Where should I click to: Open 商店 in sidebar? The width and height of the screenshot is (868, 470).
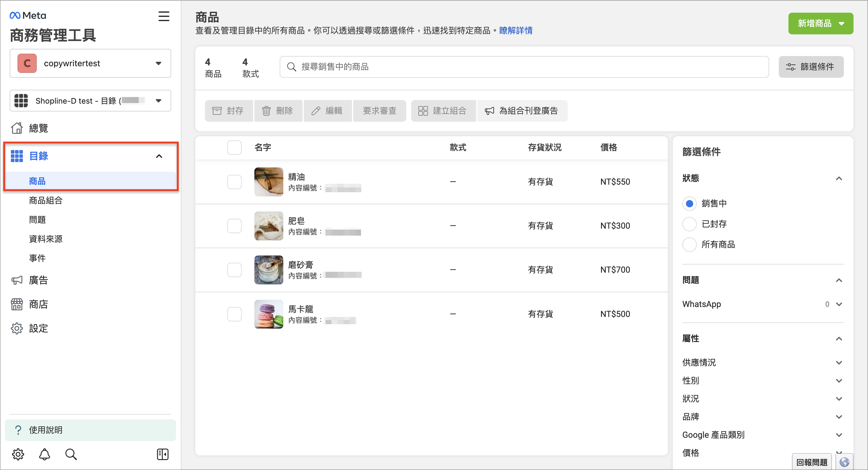[38, 304]
